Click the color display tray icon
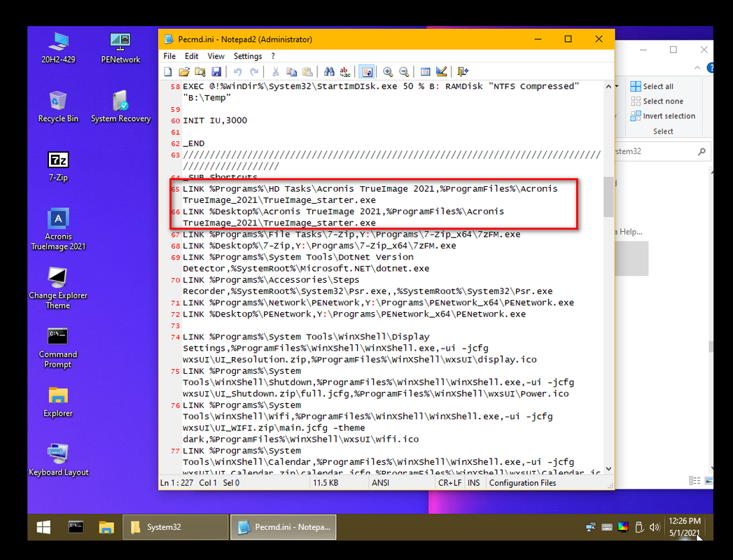This screenshot has height=560, width=733. [x=622, y=527]
